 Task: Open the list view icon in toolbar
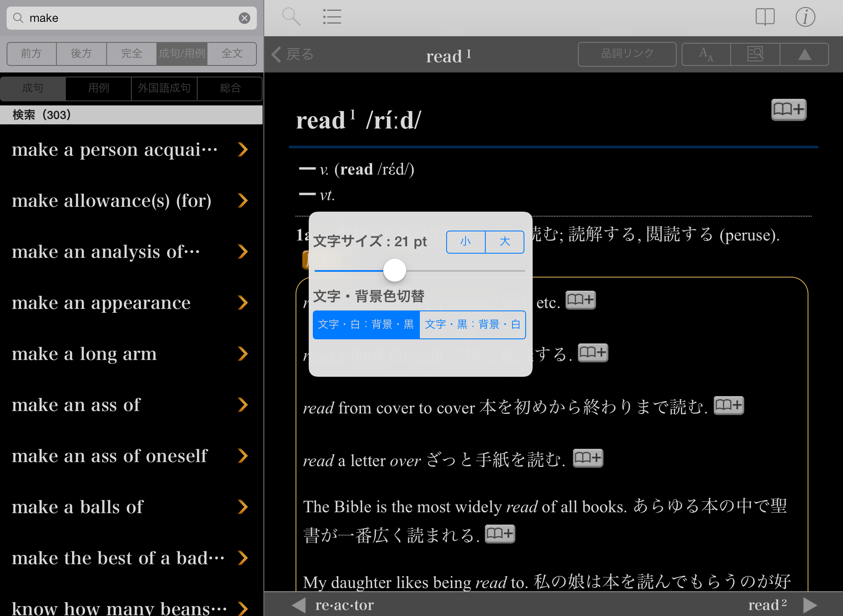(x=332, y=17)
